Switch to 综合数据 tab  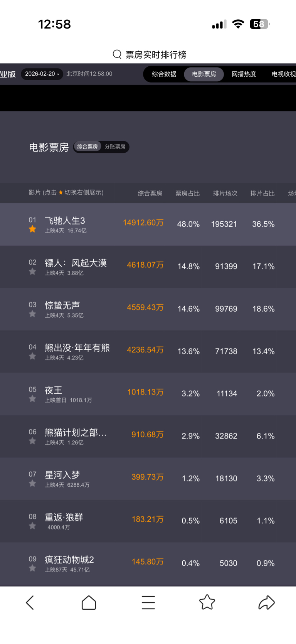164,74
